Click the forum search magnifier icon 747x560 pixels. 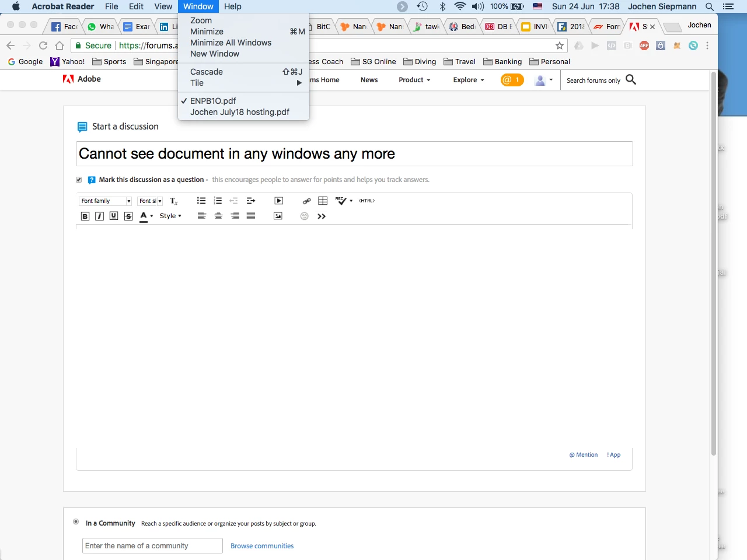631,79
